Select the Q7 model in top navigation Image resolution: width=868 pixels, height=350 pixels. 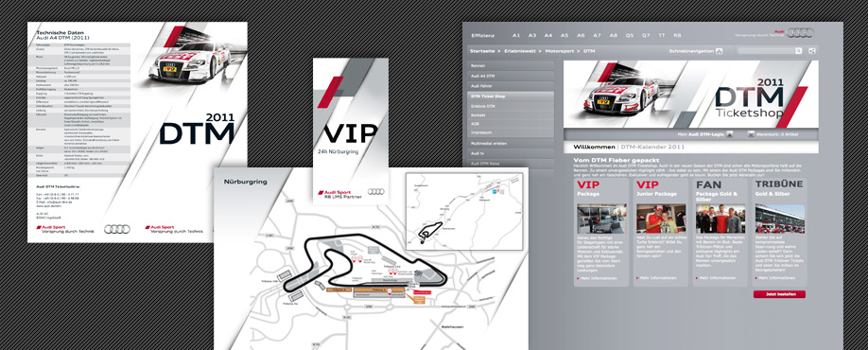pos(646,35)
